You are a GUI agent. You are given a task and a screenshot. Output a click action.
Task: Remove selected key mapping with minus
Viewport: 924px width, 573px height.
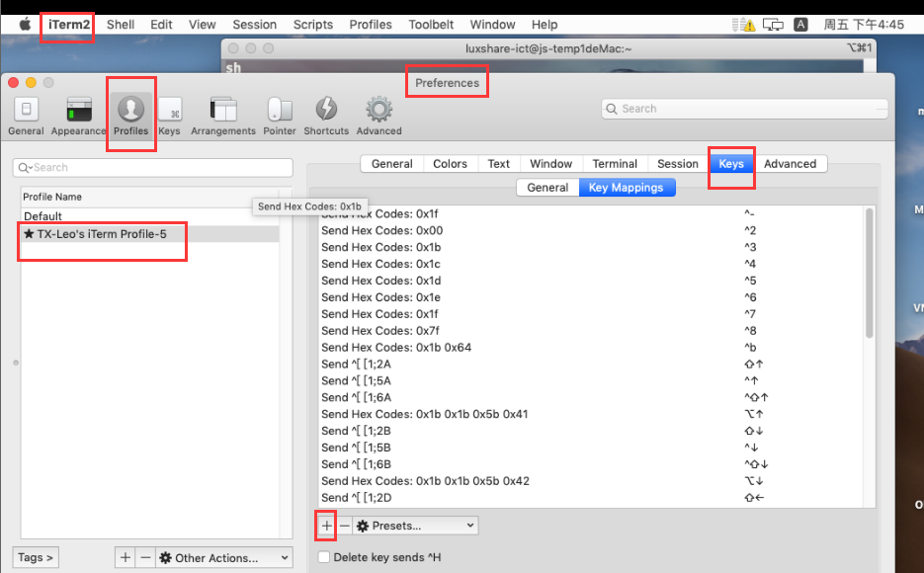pyautogui.click(x=345, y=526)
